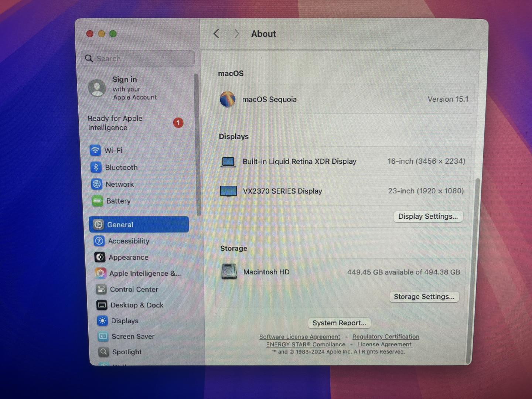Open the Battery settings icon
The width and height of the screenshot is (532, 399).
click(98, 201)
